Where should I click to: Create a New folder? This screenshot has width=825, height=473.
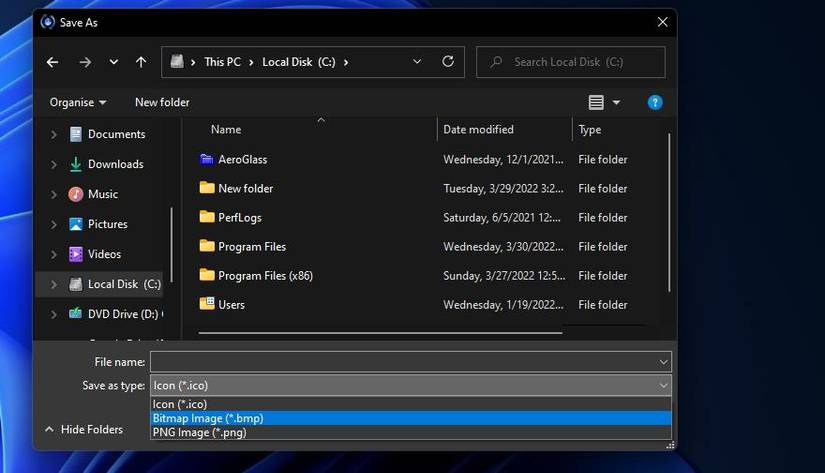pyautogui.click(x=162, y=103)
